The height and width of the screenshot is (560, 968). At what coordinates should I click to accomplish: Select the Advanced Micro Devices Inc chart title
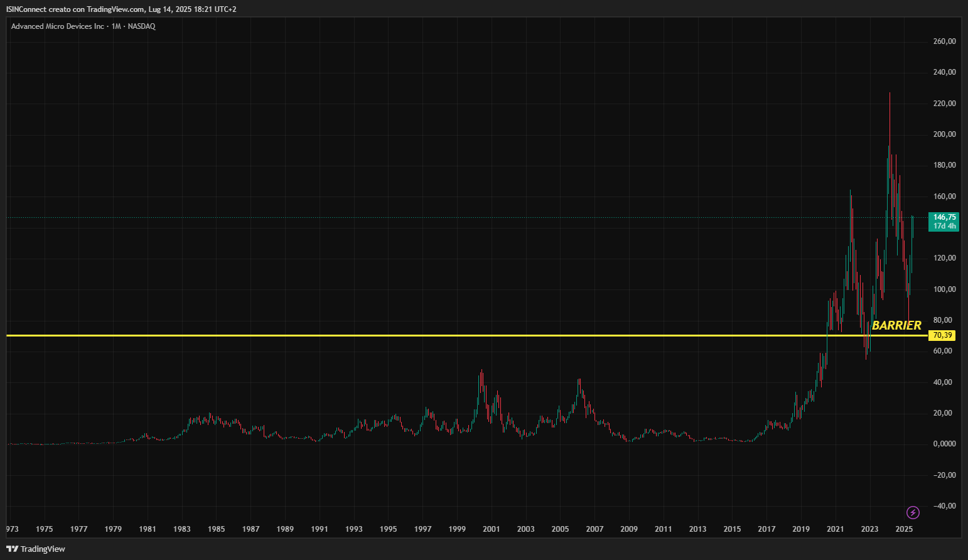point(58,26)
